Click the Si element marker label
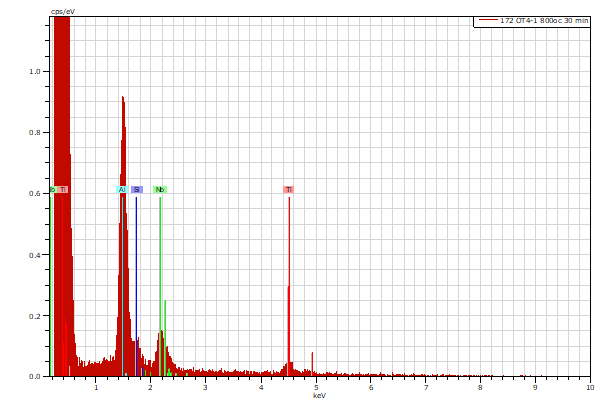601x412 pixels. (137, 190)
